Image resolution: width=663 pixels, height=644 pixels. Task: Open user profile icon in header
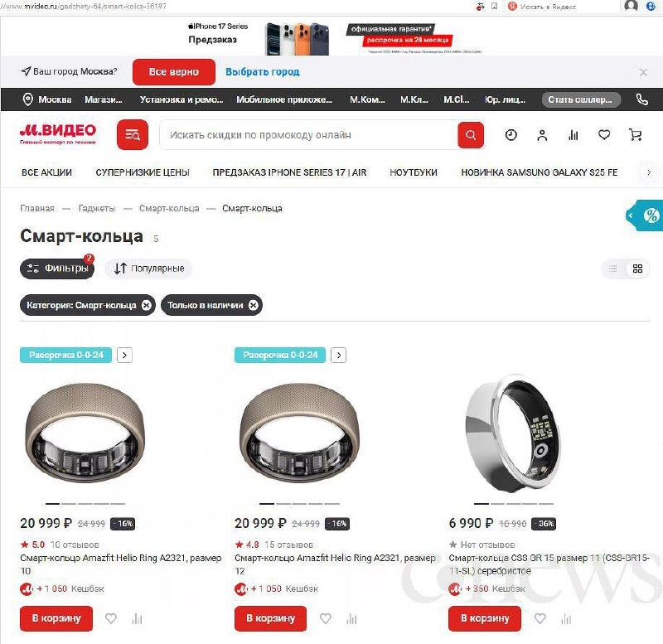click(542, 135)
